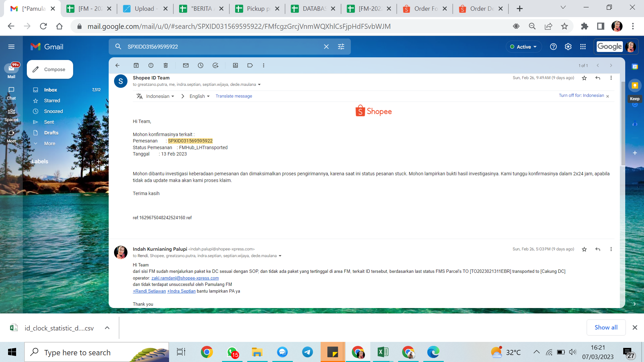The image size is (644, 362).
Task: Clear the Gmail search box
Action: (326, 47)
